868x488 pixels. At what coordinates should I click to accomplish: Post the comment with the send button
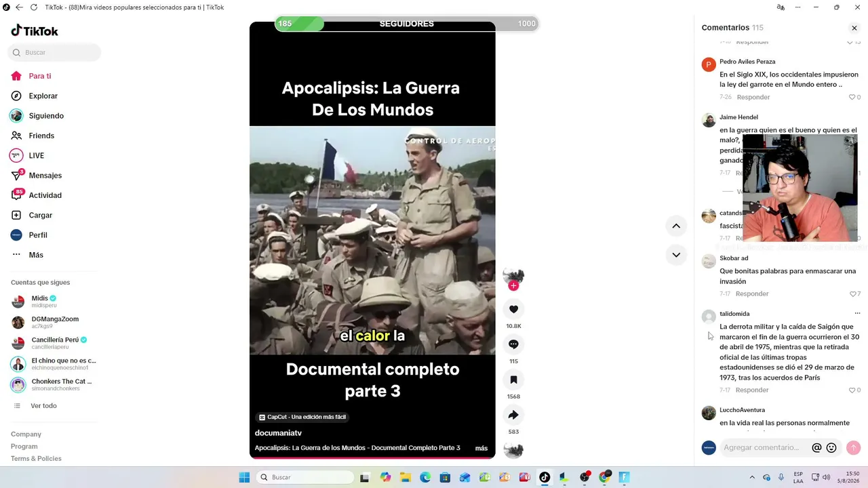tap(854, 447)
